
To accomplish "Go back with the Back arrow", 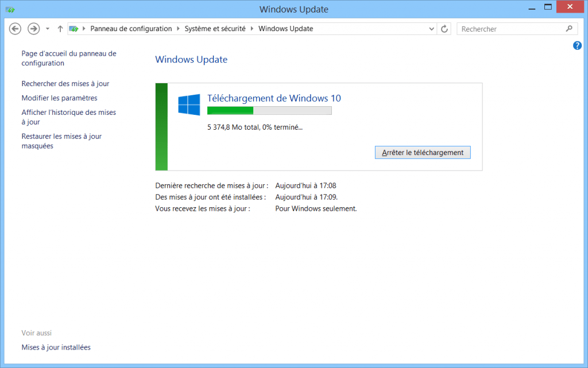I will pos(15,29).
